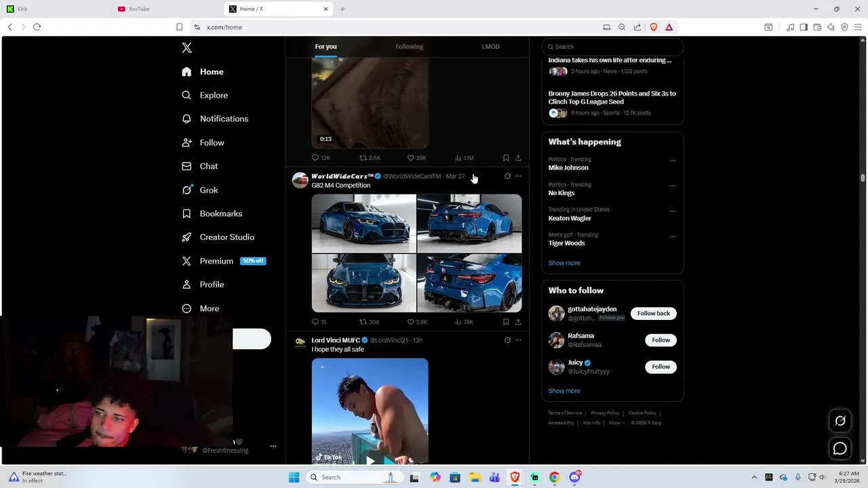This screenshot has width=868, height=488.
Task: Click Brave Shields lion icon in address bar
Action: coord(654,27)
